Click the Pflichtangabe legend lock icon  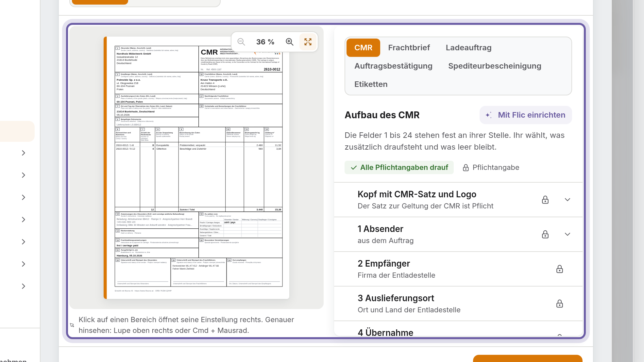(x=466, y=168)
